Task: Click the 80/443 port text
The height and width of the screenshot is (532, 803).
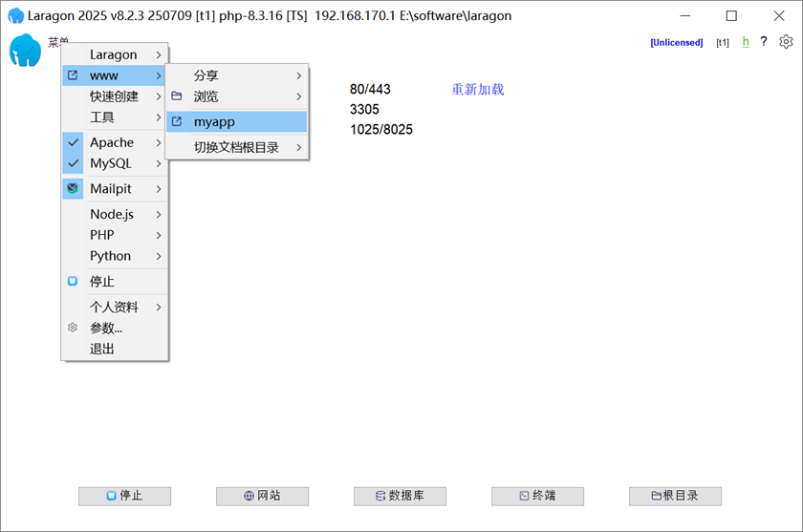Action: pyautogui.click(x=370, y=89)
